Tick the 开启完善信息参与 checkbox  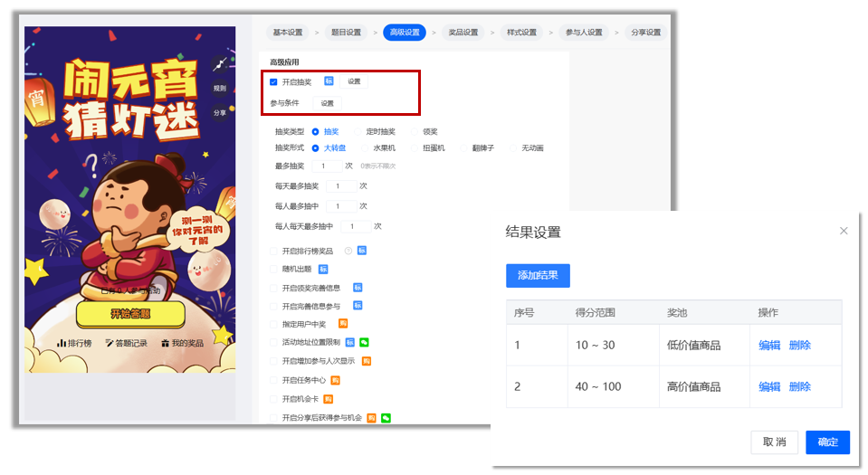click(x=273, y=306)
